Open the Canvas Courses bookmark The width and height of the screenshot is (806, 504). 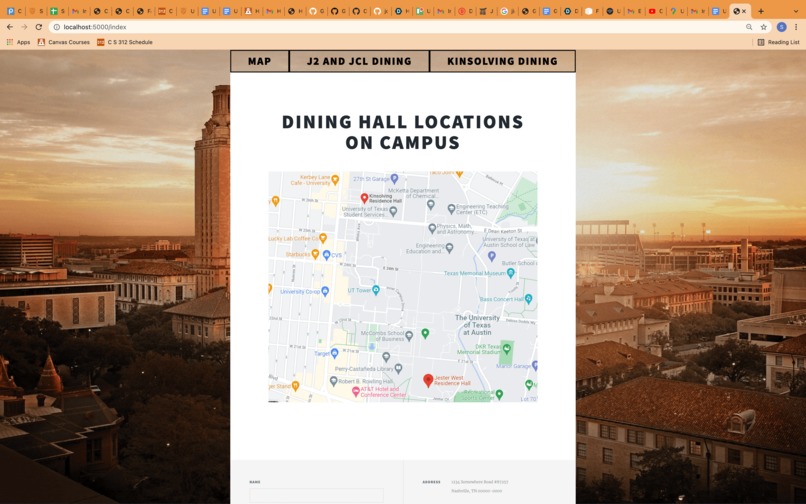64,42
